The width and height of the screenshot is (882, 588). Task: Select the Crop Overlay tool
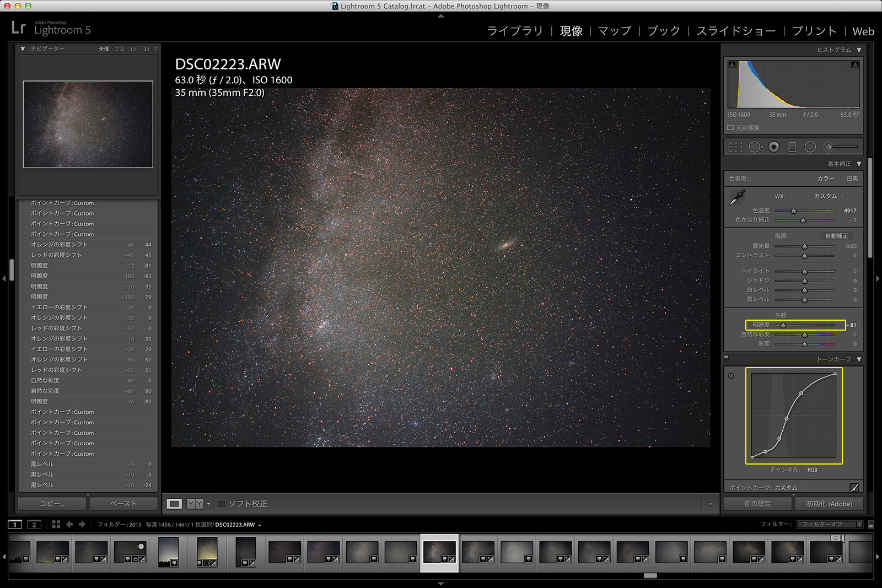pos(735,147)
